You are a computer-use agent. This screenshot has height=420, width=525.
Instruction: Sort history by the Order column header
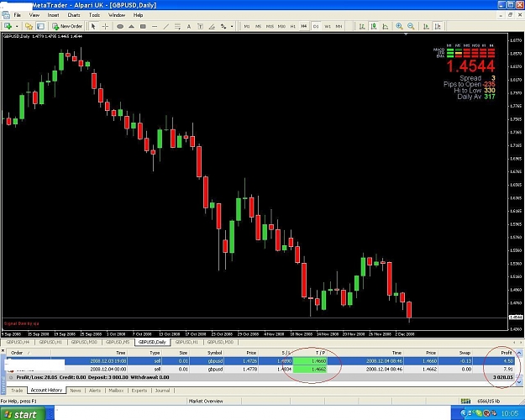pyautogui.click(x=28, y=353)
